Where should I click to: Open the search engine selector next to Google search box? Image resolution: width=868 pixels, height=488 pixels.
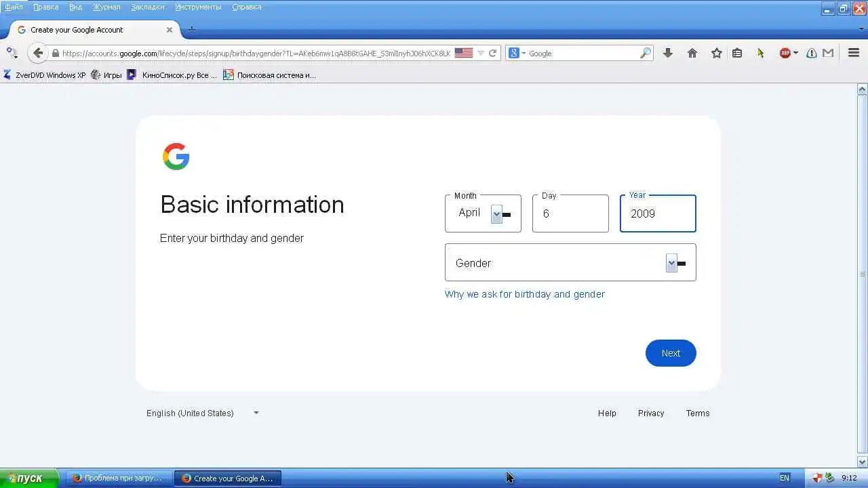pyautogui.click(x=517, y=53)
